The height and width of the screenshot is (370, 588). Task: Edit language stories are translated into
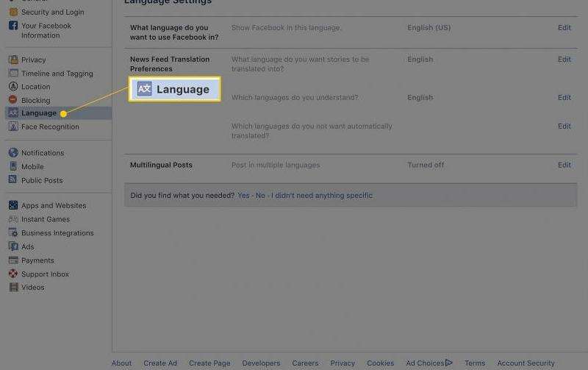pyautogui.click(x=564, y=60)
